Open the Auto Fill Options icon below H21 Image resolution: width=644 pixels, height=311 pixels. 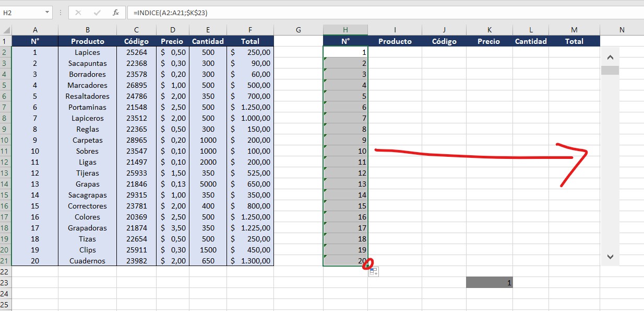(x=374, y=271)
